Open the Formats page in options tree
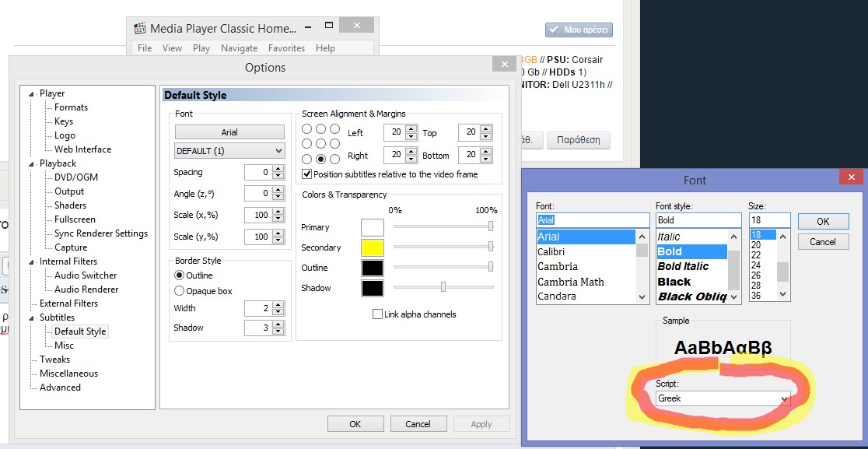 (x=71, y=107)
